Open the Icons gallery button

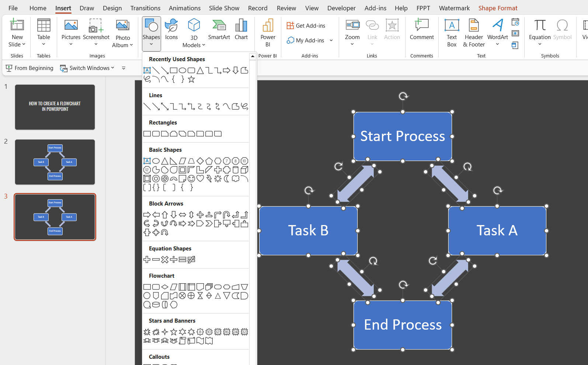tap(171, 29)
